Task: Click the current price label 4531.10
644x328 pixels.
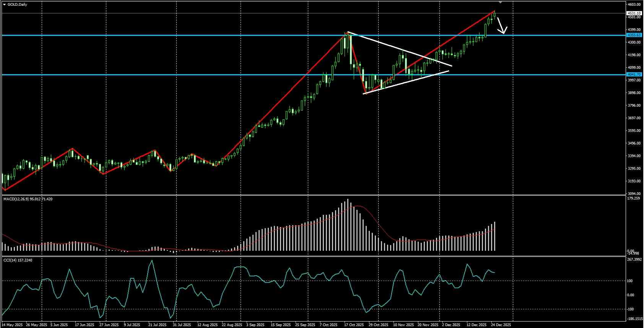Action: (x=634, y=13)
